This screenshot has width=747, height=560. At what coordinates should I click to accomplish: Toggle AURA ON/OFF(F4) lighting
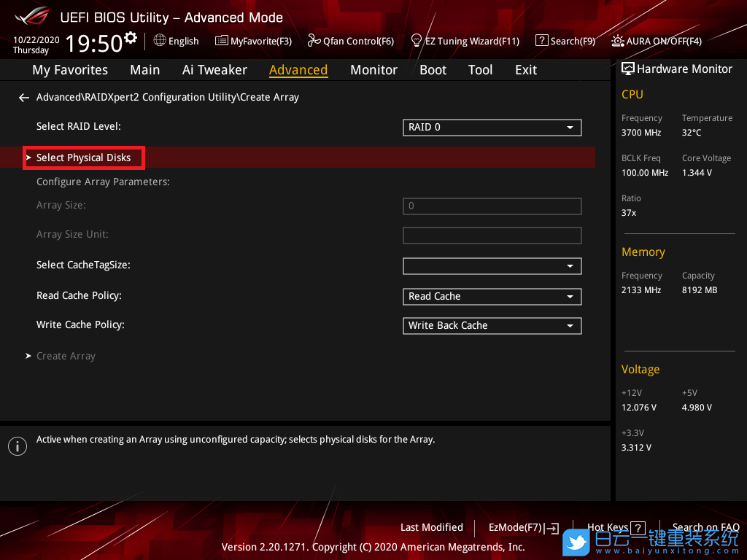tap(657, 41)
